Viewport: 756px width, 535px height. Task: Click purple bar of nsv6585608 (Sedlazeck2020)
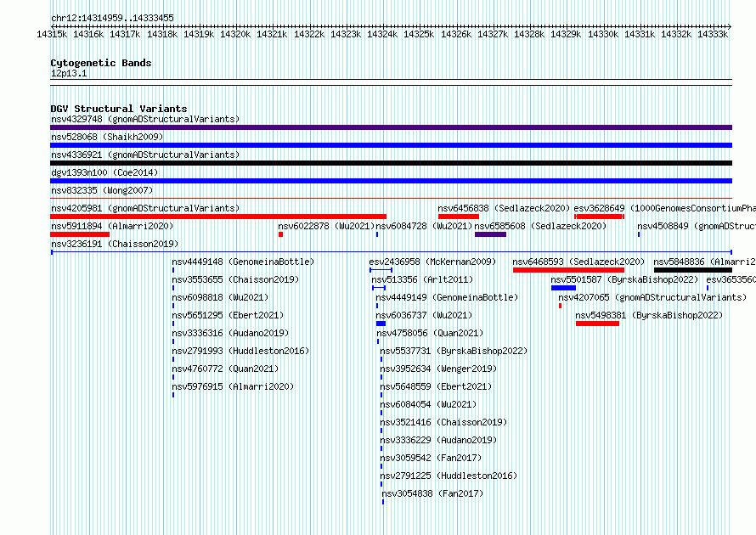tap(490, 234)
